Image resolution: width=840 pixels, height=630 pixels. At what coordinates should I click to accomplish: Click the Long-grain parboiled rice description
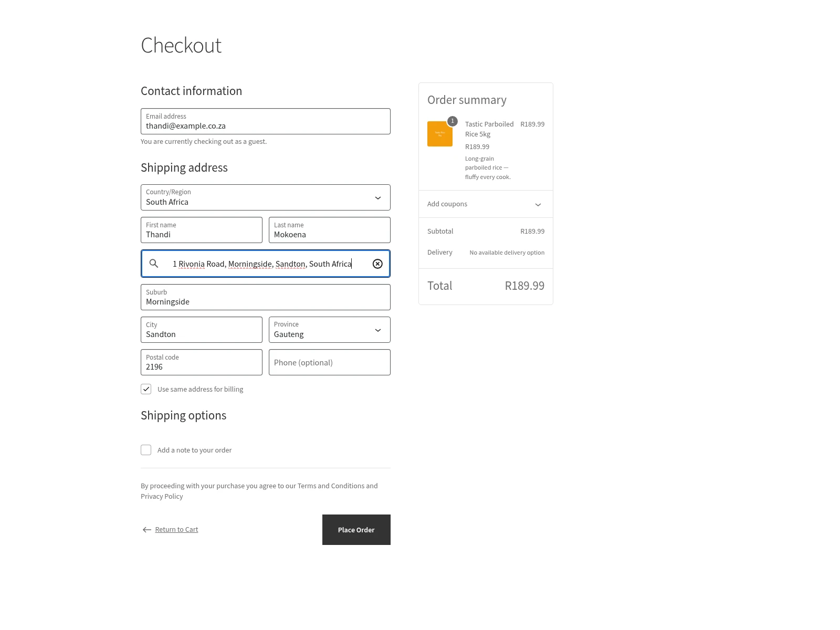coord(488,168)
